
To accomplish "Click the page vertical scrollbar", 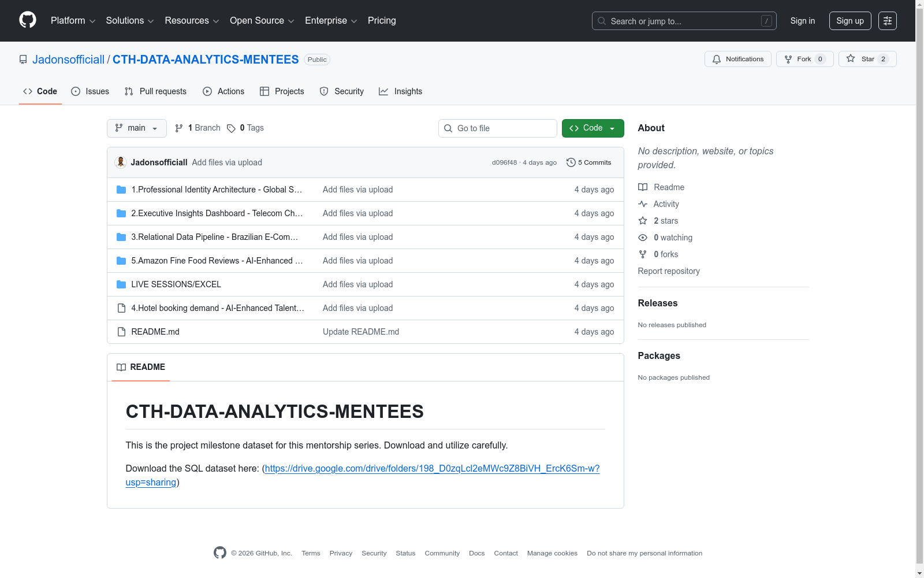I will click(919, 289).
